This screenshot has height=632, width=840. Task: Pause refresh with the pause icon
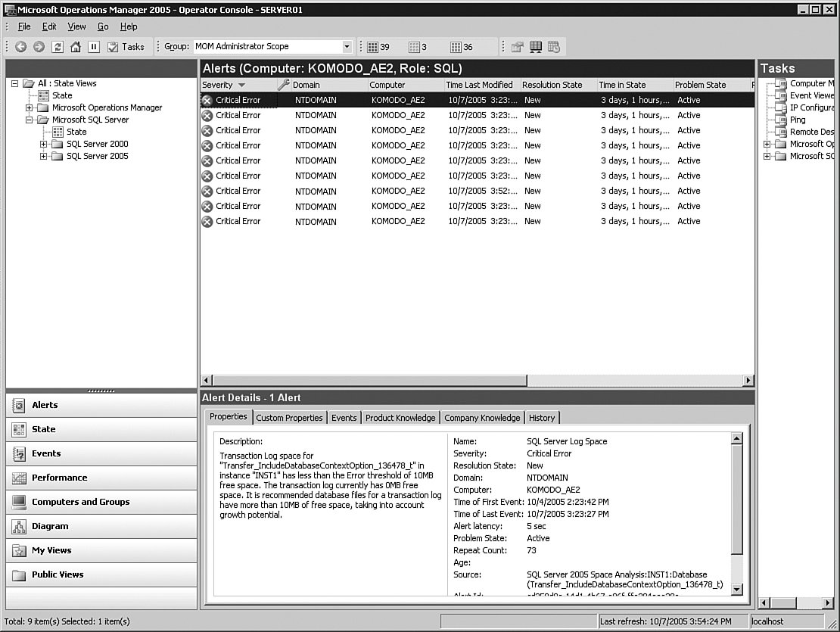tap(94, 47)
